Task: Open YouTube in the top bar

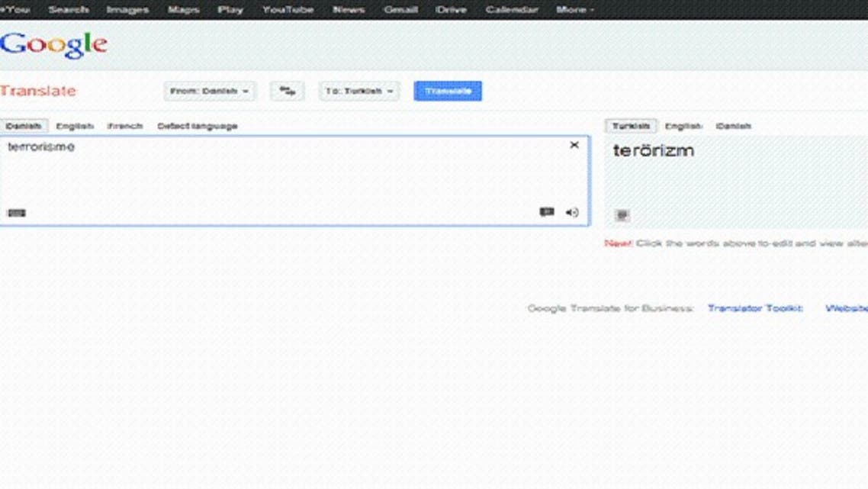Action: pos(288,9)
